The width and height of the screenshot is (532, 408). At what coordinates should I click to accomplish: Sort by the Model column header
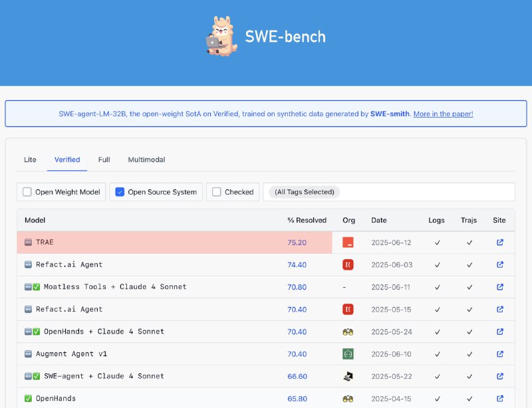click(x=35, y=220)
